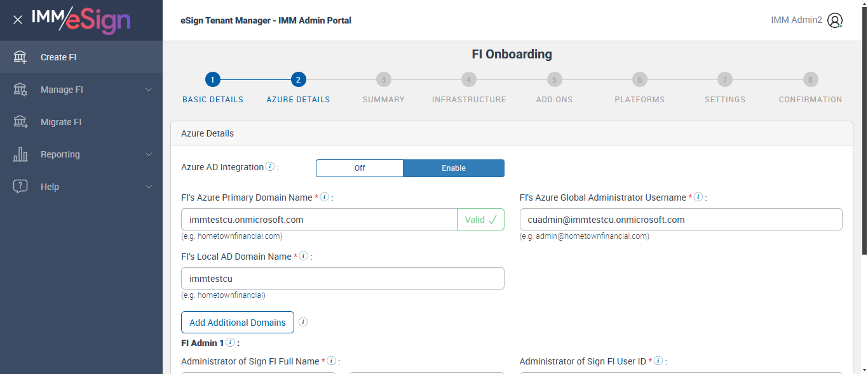Click FI's Azure Primary Domain Name field
The height and width of the screenshot is (374, 868).
(x=319, y=220)
